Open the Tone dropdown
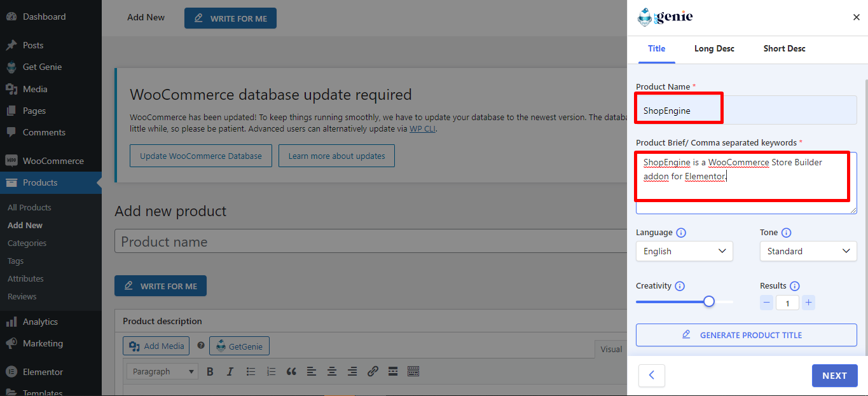868x396 pixels. 808,251
